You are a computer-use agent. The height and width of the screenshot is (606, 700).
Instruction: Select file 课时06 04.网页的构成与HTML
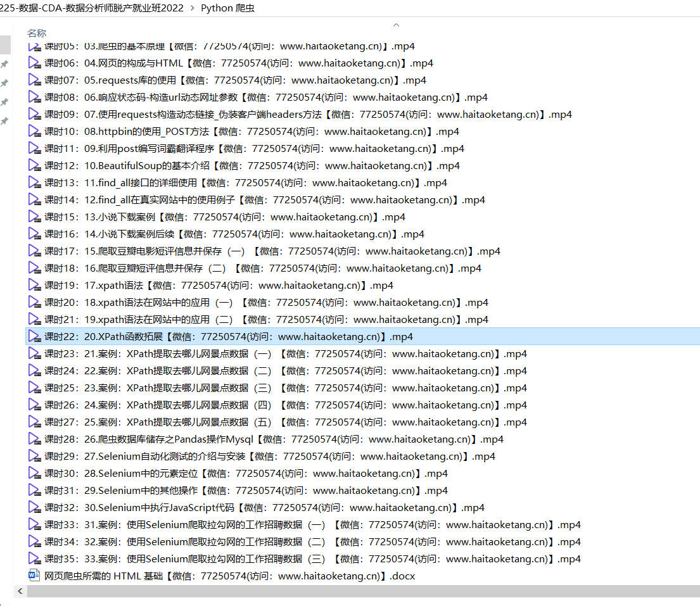[238, 63]
